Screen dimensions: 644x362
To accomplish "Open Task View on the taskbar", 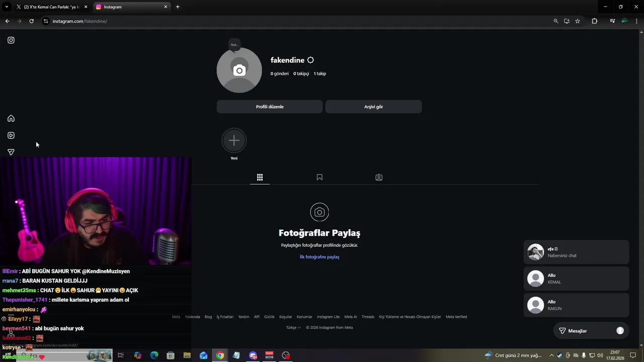I will click(x=121, y=355).
